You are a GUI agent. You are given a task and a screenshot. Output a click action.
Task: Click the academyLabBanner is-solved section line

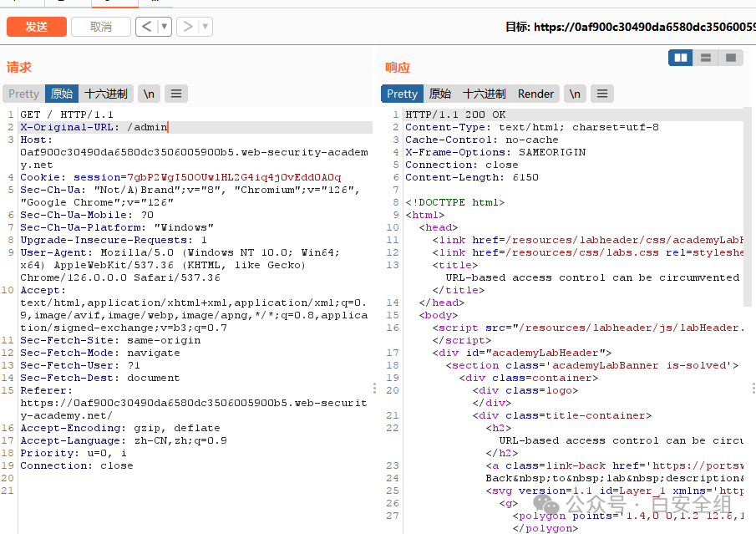point(592,366)
